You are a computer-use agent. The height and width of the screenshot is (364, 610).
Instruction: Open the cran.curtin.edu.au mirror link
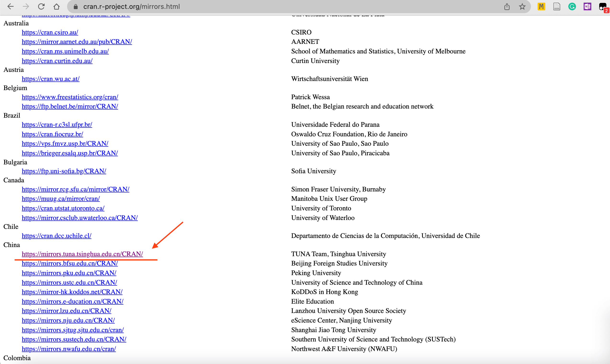click(x=57, y=61)
